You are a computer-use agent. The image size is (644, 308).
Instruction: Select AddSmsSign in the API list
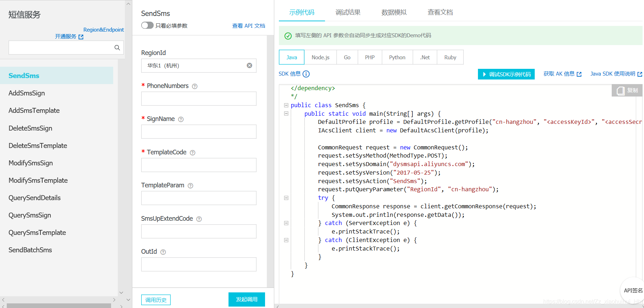[x=27, y=93]
